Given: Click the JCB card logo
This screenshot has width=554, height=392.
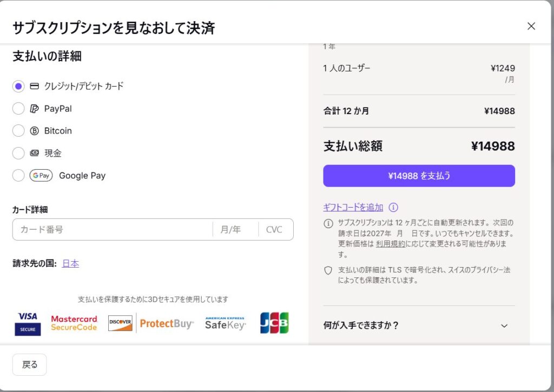Looking at the screenshot, I should click(274, 323).
